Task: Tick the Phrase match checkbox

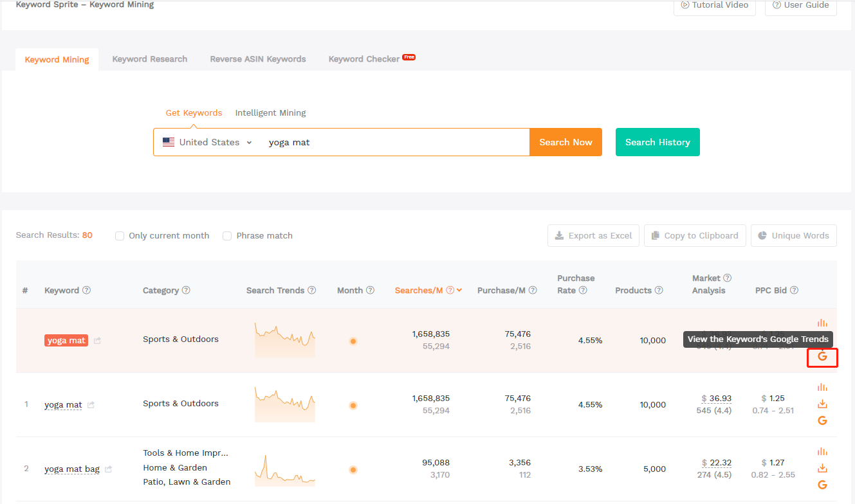Action: coord(227,236)
